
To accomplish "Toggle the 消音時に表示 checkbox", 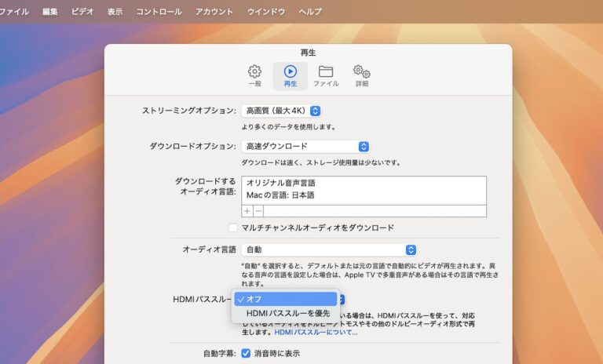I will [x=246, y=353].
